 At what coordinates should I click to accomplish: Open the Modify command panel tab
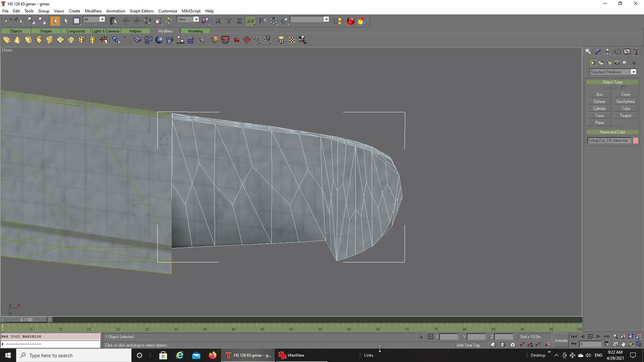pos(598,52)
